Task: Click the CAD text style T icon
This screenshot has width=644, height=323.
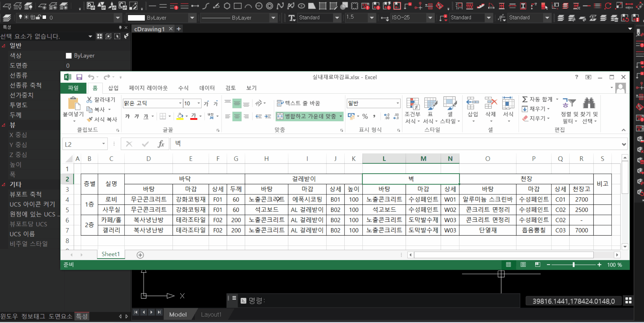Action: point(292,18)
